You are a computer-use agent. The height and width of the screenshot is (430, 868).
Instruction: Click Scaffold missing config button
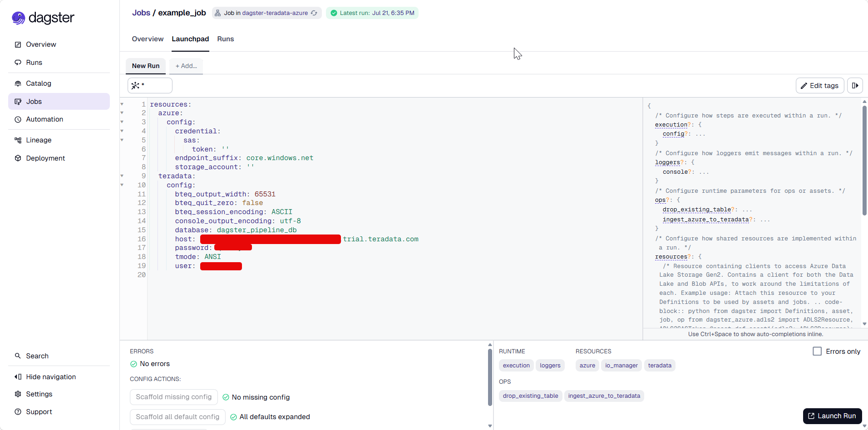point(174,397)
